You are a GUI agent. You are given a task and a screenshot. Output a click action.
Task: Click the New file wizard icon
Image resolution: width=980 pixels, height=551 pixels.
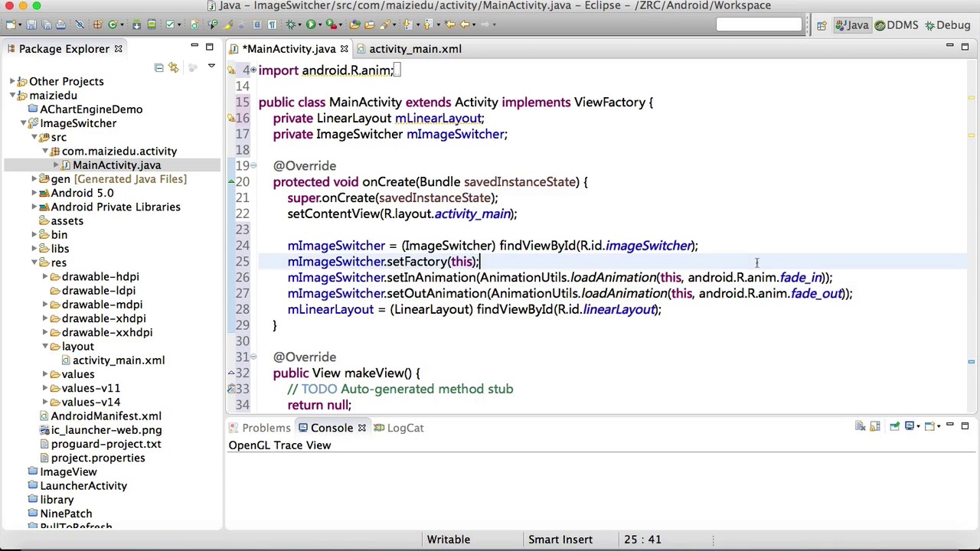pos(11,24)
